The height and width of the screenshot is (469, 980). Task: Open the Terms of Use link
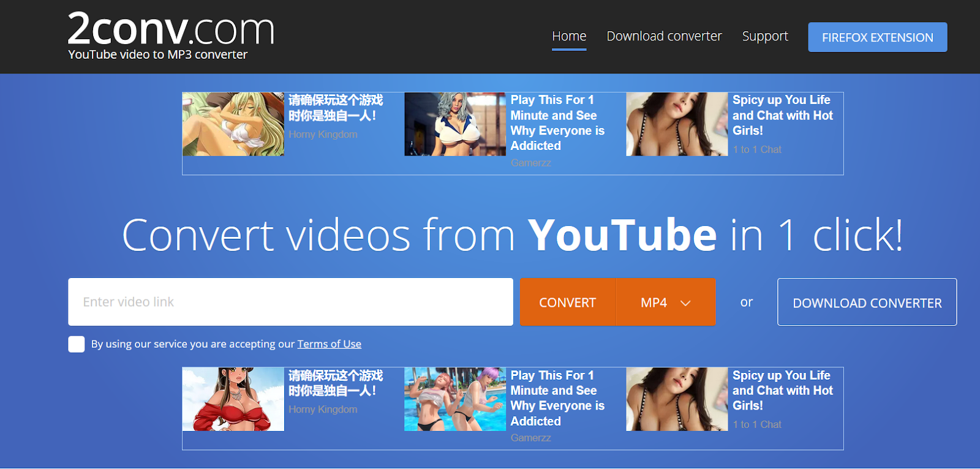coord(330,344)
